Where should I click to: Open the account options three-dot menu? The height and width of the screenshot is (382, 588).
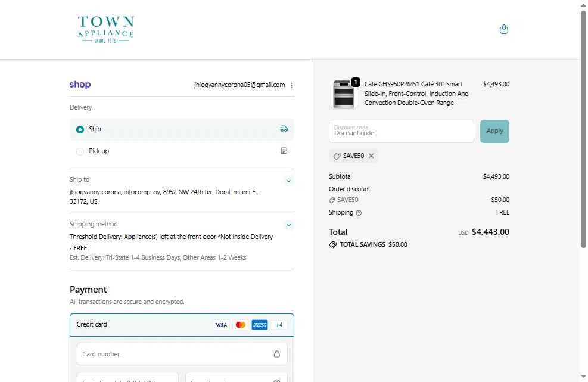(x=291, y=85)
